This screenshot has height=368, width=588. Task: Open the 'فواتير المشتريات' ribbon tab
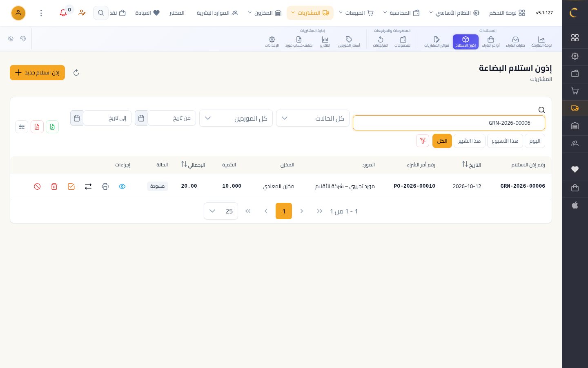pyautogui.click(x=437, y=42)
